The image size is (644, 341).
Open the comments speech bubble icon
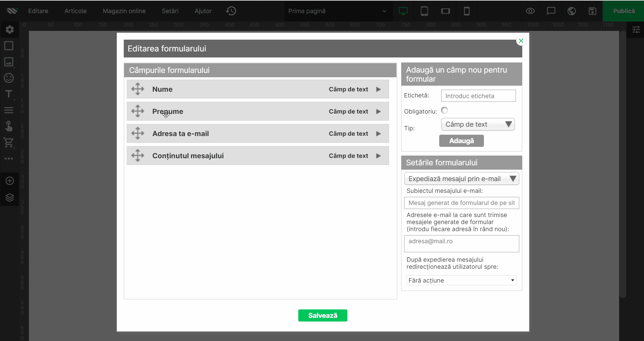coord(551,11)
